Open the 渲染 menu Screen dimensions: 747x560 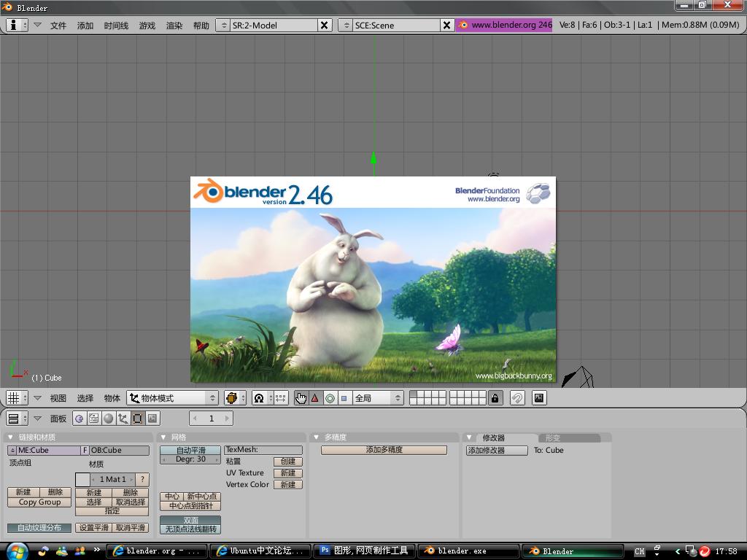(174, 26)
